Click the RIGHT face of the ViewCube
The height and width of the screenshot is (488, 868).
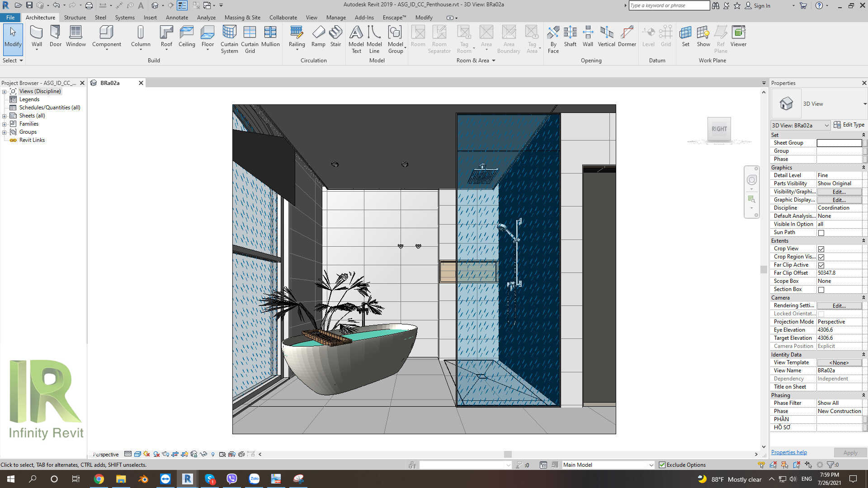[x=719, y=129]
